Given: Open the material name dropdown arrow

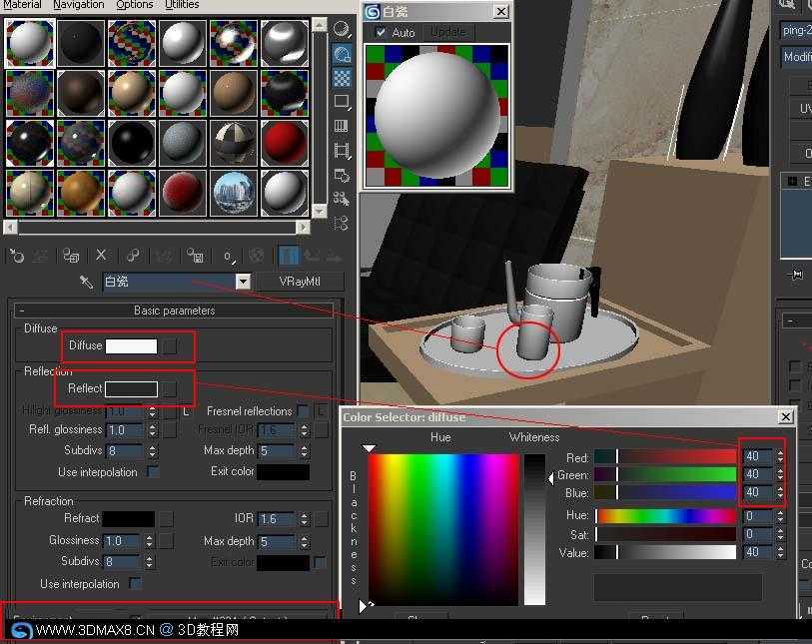Looking at the screenshot, I should click(242, 282).
